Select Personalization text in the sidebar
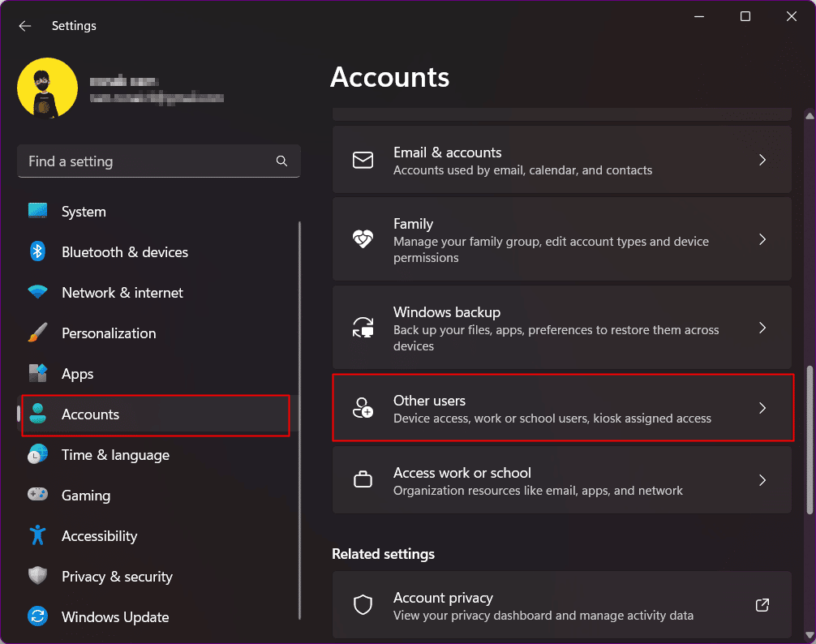The image size is (816, 644). click(x=109, y=333)
